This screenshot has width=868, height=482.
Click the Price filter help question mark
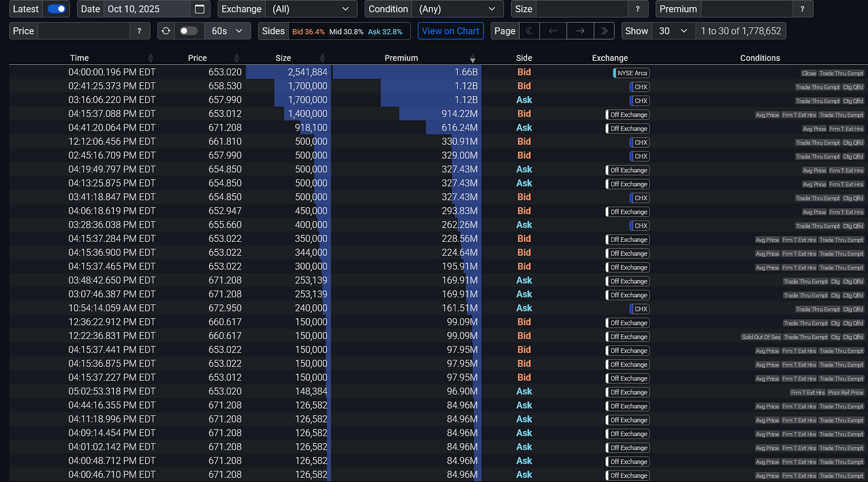(139, 31)
